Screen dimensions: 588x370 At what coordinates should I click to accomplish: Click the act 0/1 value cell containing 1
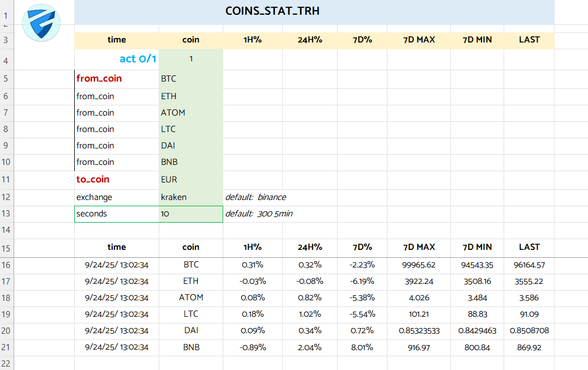pyautogui.click(x=191, y=59)
